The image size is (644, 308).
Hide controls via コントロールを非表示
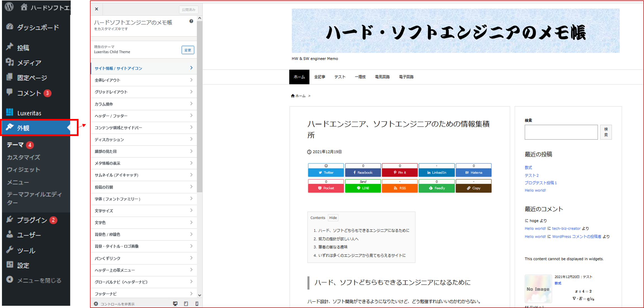coord(115,304)
